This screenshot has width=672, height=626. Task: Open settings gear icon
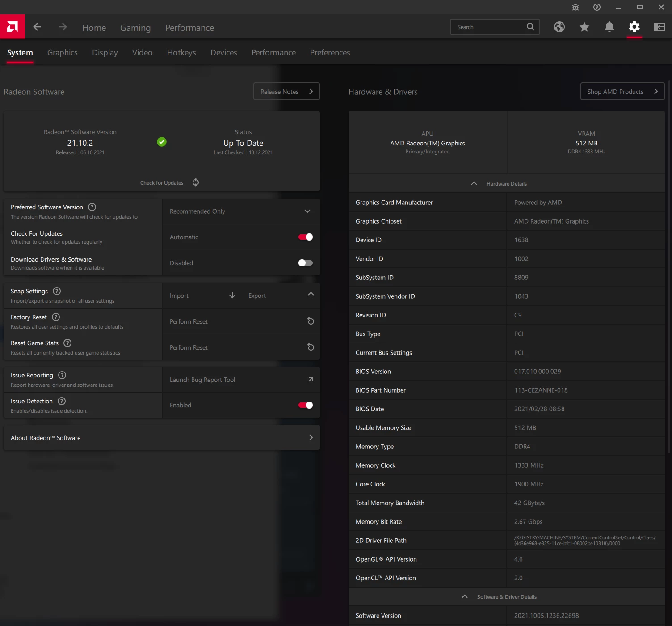pos(634,27)
